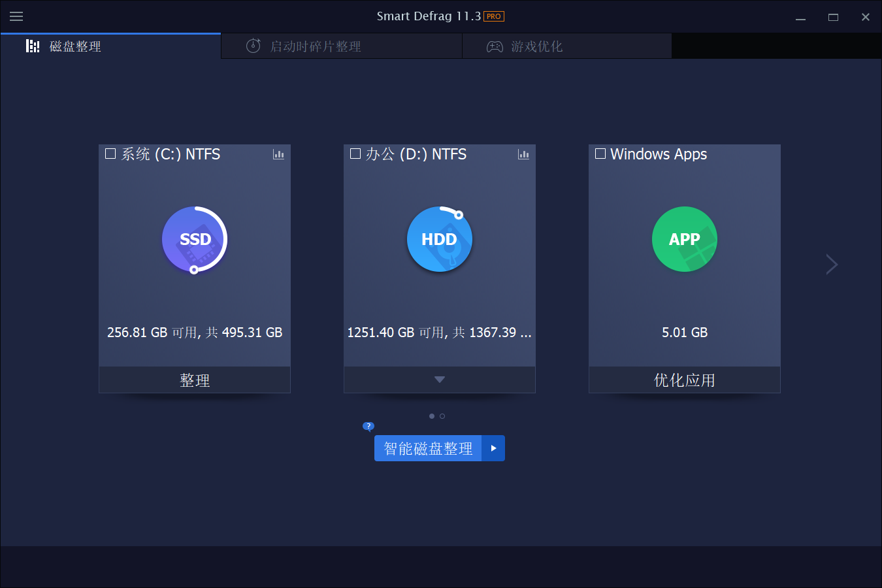The width and height of the screenshot is (882, 588).
Task: Click the green APP icon
Action: 684,239
